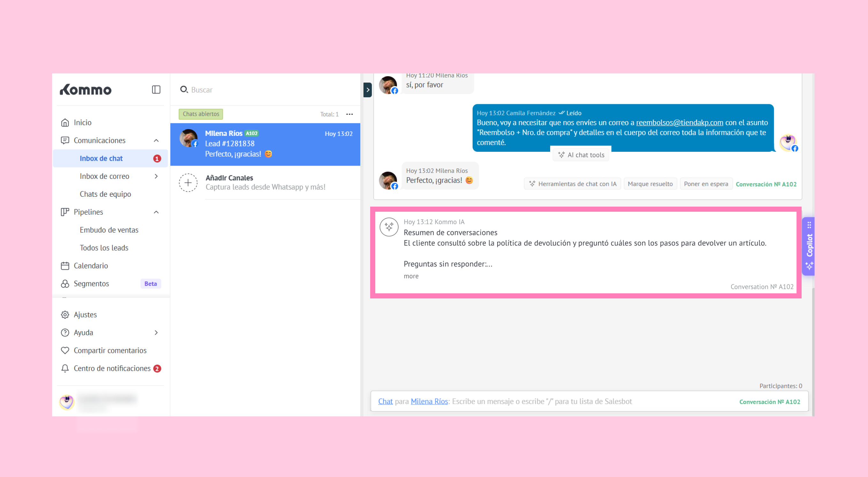Expand the lead card panel arrow
The height and width of the screenshot is (477, 868).
pos(368,90)
